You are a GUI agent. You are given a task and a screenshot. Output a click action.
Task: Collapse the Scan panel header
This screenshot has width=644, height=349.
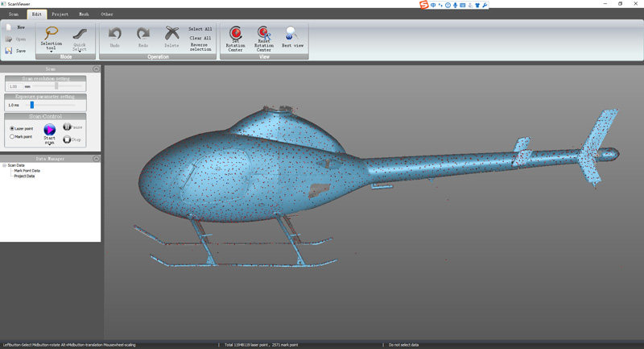[x=96, y=69]
